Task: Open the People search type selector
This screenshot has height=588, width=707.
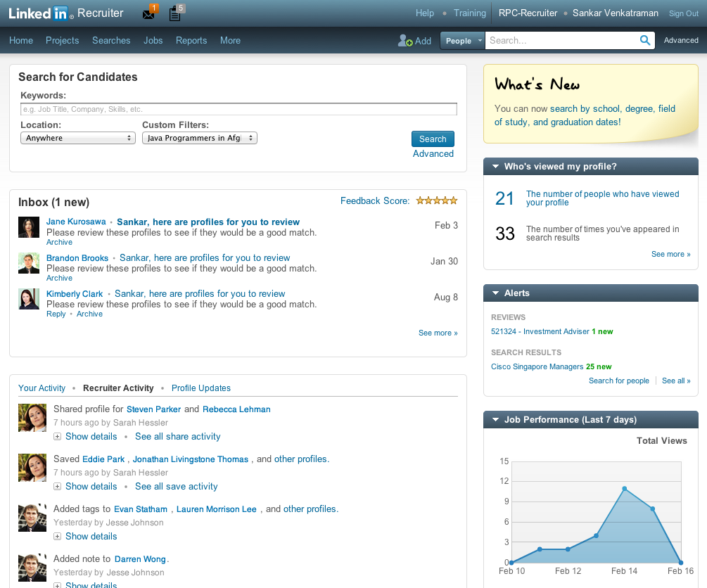Action: 462,40
